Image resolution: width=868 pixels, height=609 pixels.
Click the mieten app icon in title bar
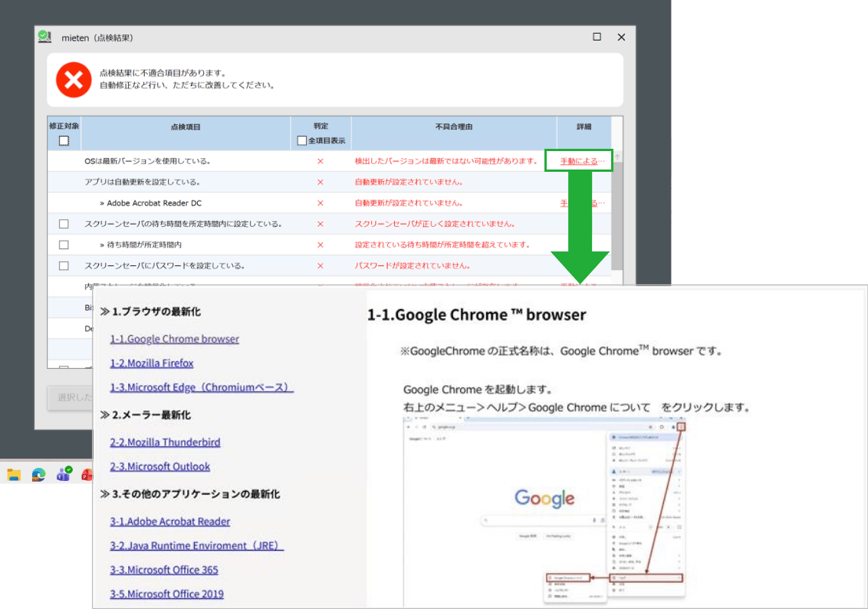[x=44, y=37]
